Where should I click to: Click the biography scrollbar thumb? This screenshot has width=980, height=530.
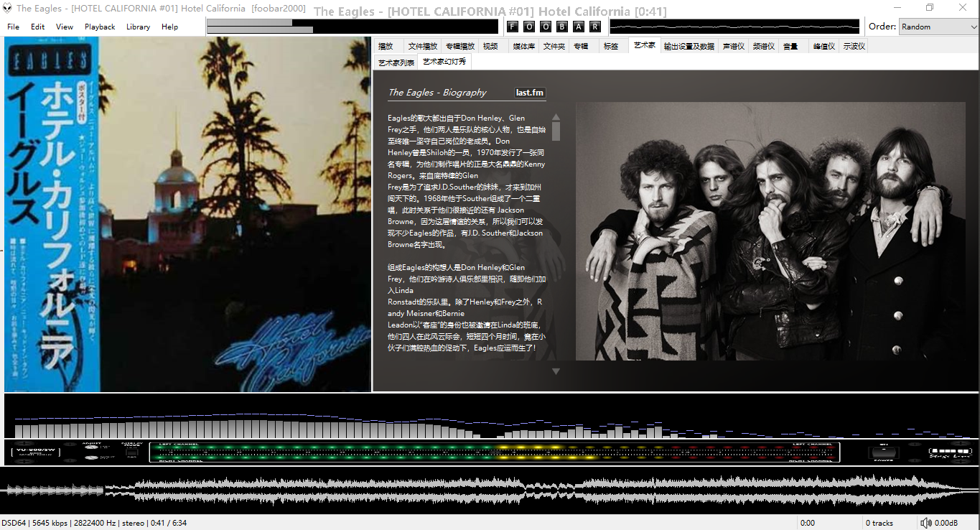[556, 131]
